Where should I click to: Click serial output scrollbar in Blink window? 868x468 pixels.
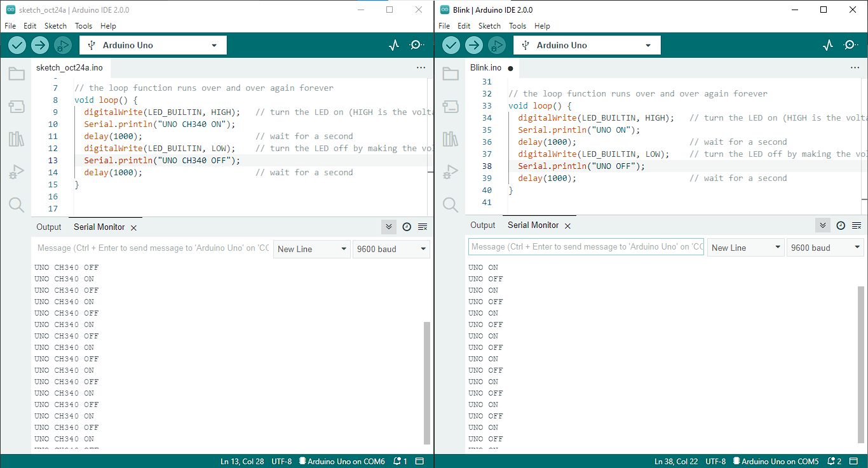point(861,363)
